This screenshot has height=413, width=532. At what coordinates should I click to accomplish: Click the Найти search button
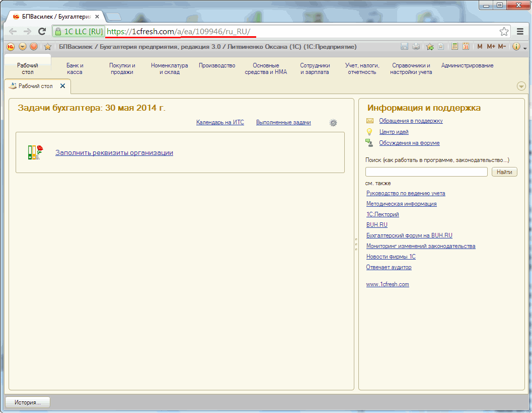point(504,172)
